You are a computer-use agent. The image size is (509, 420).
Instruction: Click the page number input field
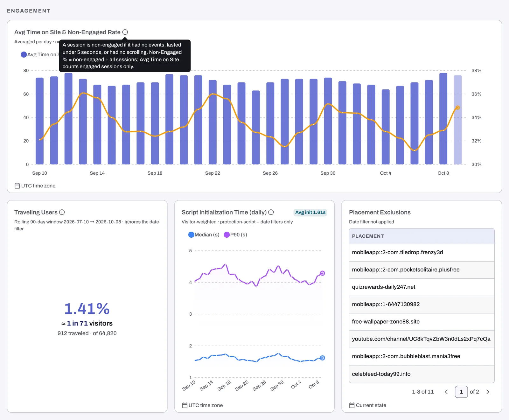coord(461,392)
